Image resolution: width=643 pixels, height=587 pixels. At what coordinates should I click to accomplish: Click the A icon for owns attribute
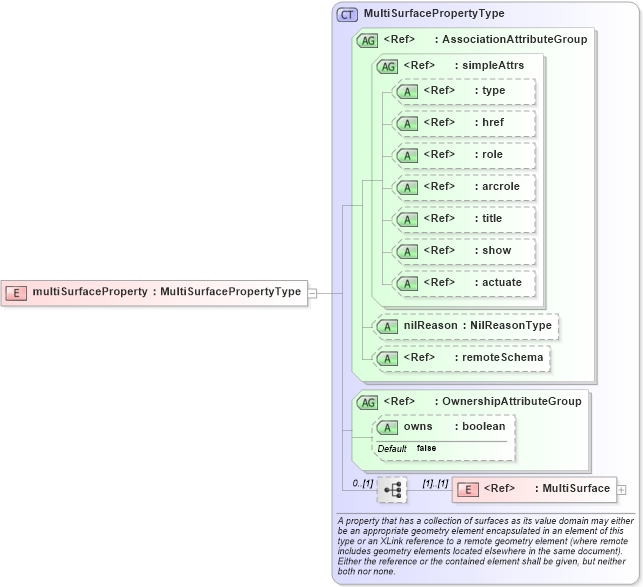[x=387, y=428]
